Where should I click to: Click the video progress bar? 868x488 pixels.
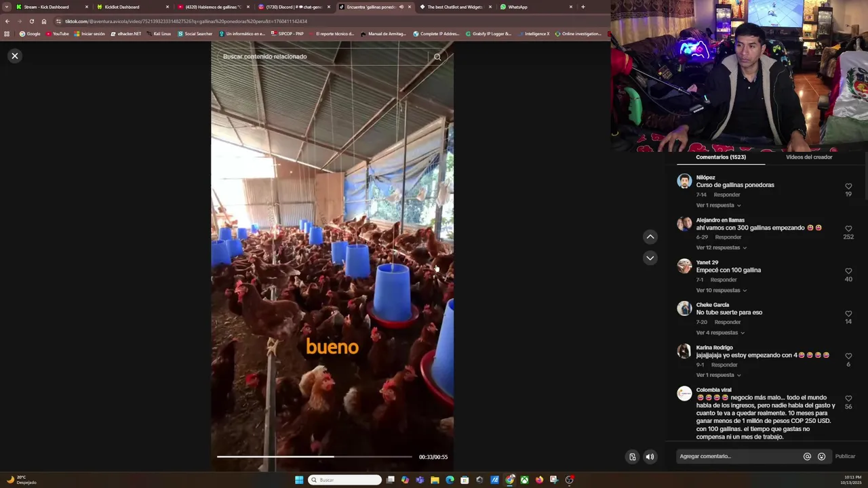[x=314, y=457]
